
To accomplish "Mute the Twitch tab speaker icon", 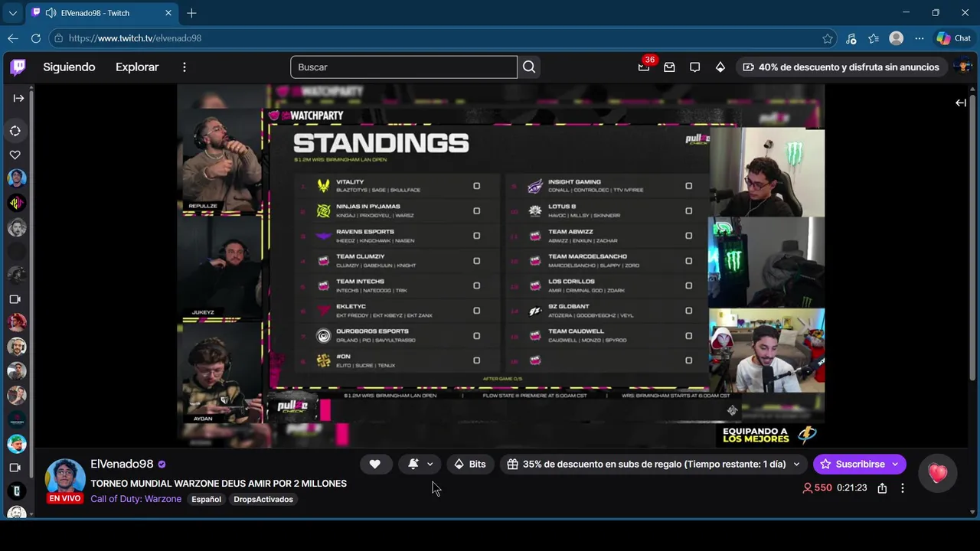I will coord(51,13).
